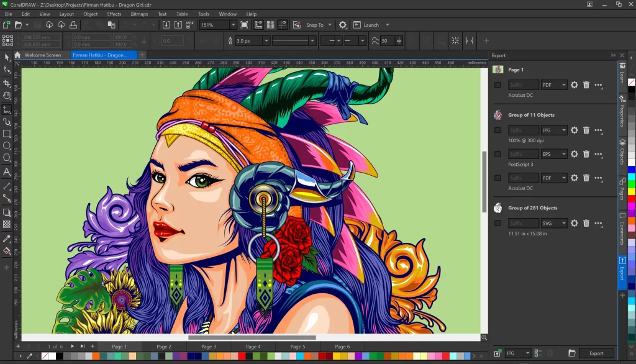Screen dimensions: 636x364
Task: Switch to Page 6 tab
Action: 342,347
